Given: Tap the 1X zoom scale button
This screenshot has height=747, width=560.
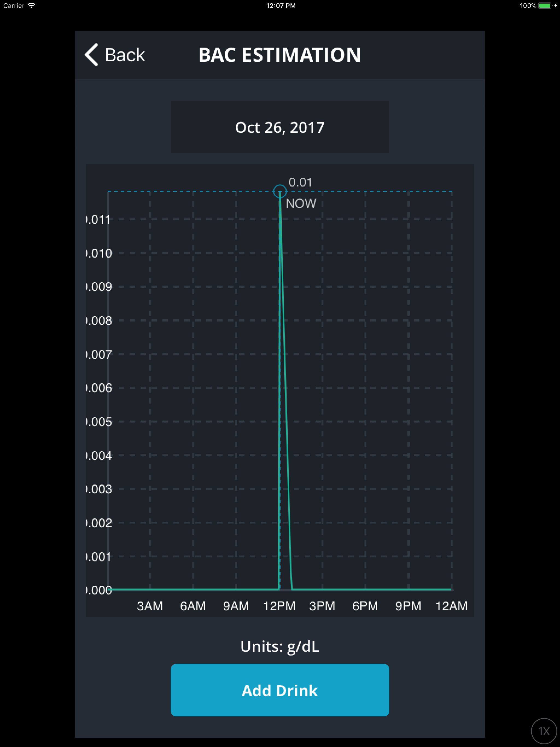Looking at the screenshot, I should point(544,731).
